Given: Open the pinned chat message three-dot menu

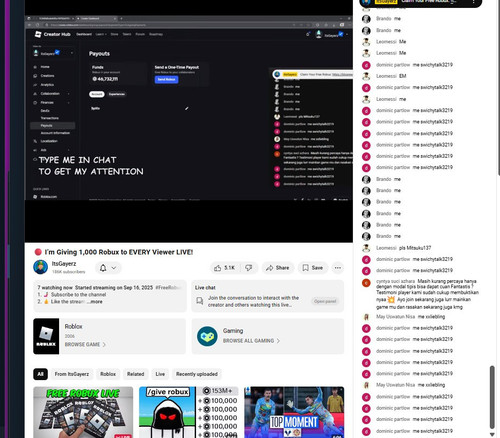Looking at the screenshot, I should point(473,2).
